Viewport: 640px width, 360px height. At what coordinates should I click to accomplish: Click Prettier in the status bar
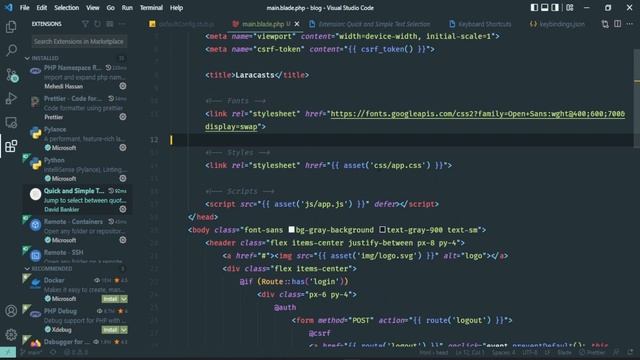pos(592,352)
